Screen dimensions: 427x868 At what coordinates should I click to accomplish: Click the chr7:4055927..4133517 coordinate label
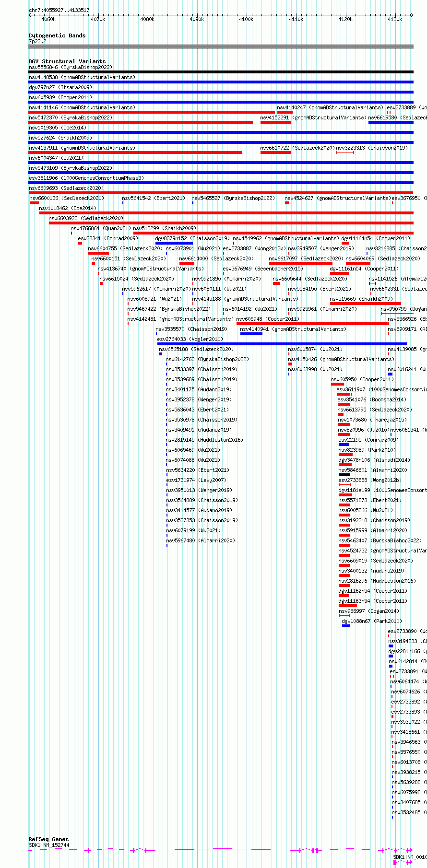[59, 10]
